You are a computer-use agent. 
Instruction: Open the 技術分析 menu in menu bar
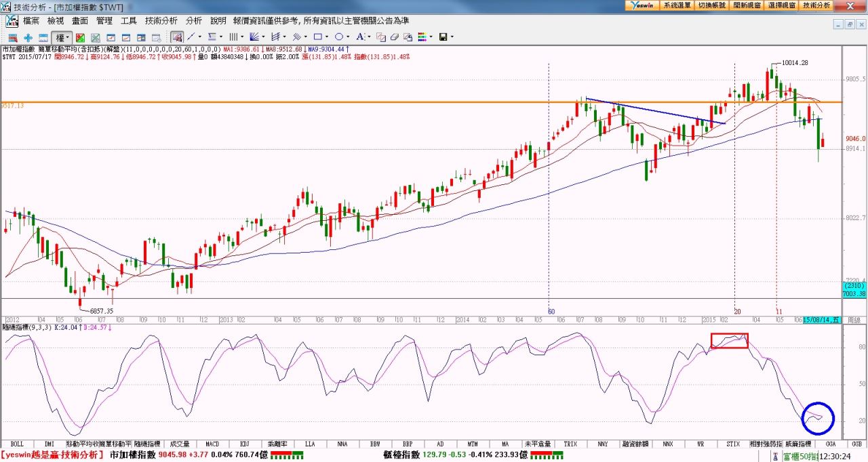(161, 21)
